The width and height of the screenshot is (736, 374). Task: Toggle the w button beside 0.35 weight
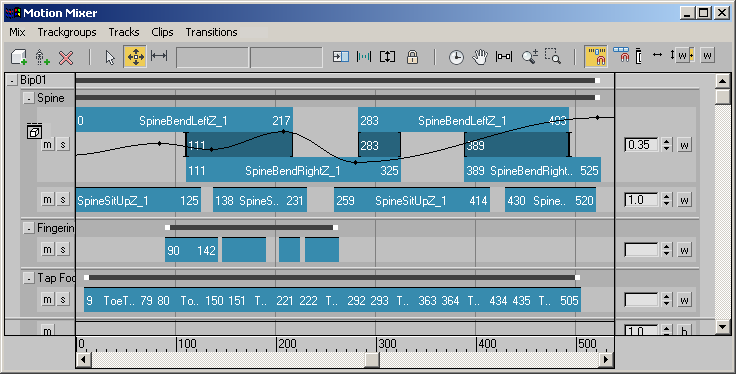click(684, 145)
